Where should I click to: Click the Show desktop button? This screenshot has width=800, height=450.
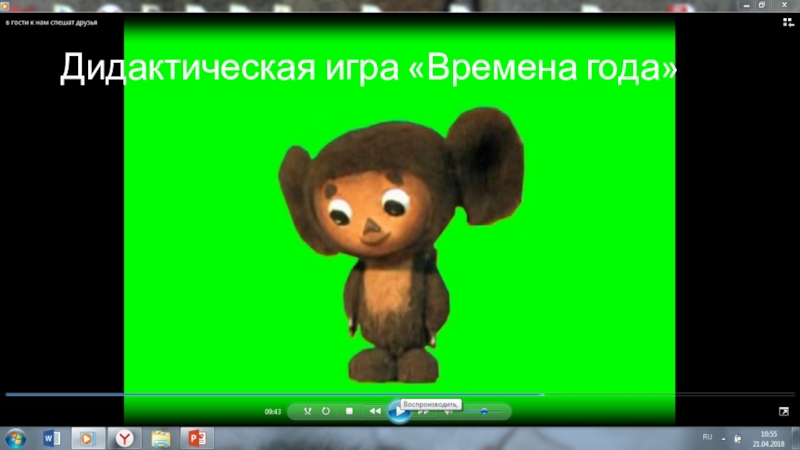tap(796, 438)
